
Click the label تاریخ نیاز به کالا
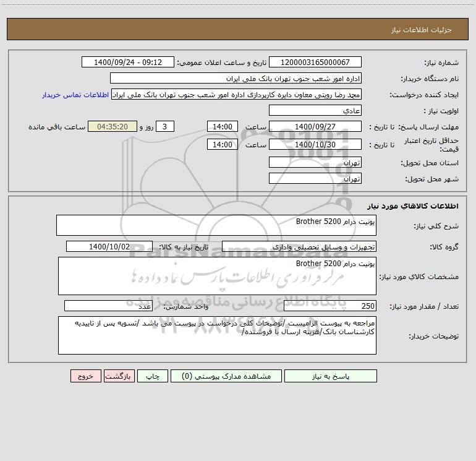tap(184, 247)
